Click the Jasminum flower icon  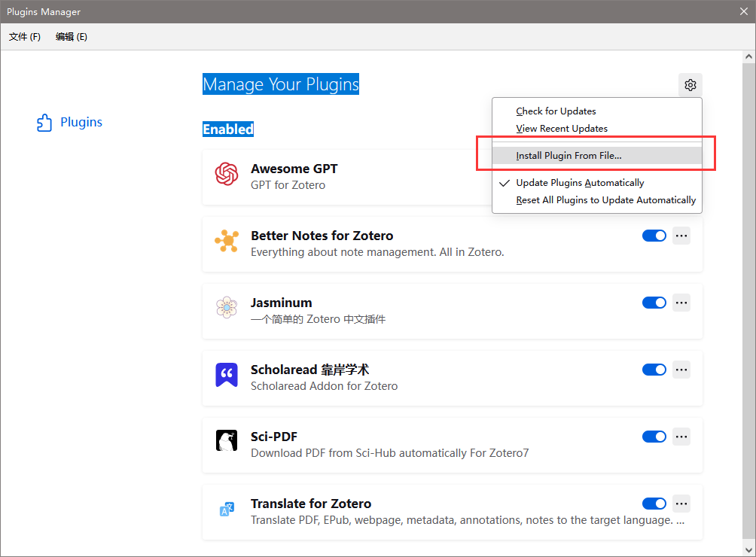pyautogui.click(x=227, y=307)
